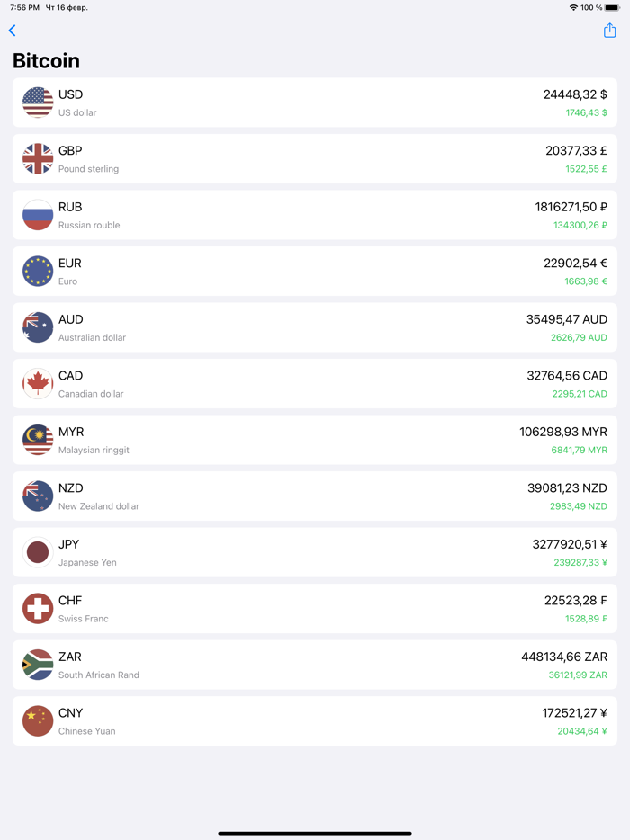Select the CNY Chinese Yuan flag icon
The height and width of the screenshot is (840, 630).
(37, 720)
